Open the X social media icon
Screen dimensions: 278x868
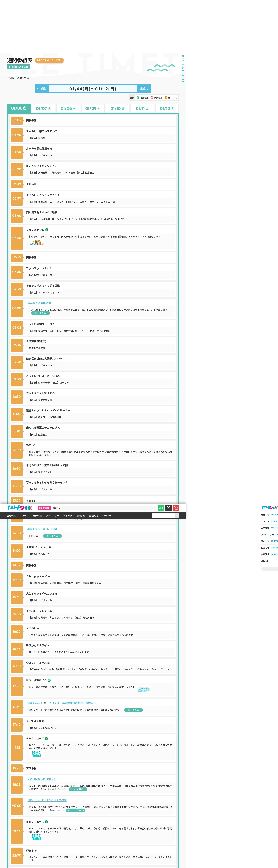tap(168, 508)
